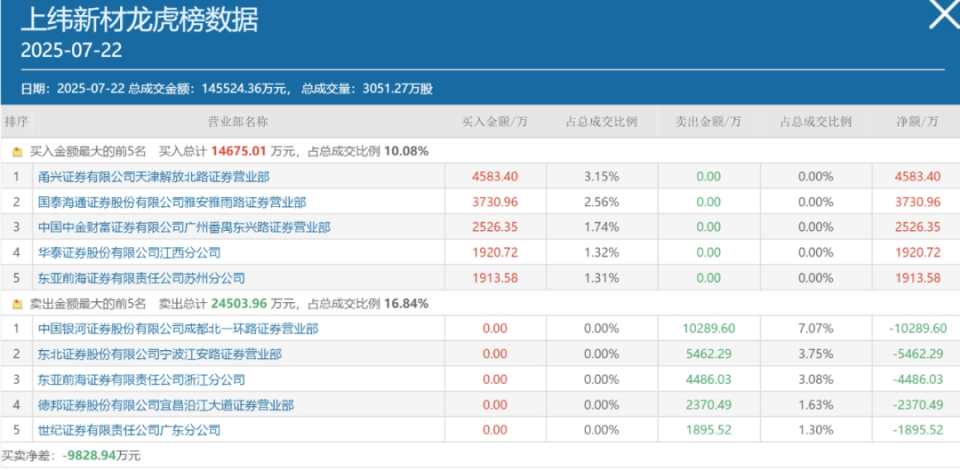Select the sell amount 10289.60 in the 卖出金额 column

click(708, 329)
